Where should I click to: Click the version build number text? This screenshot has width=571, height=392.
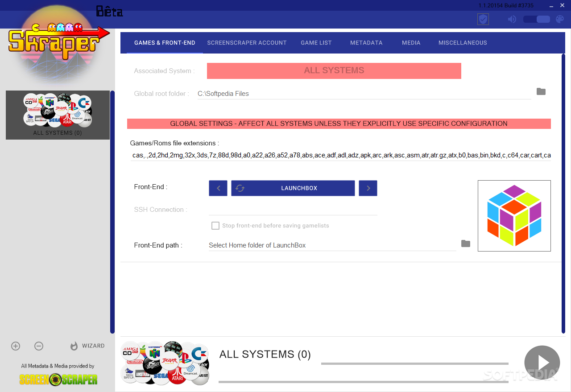pyautogui.click(x=506, y=5)
